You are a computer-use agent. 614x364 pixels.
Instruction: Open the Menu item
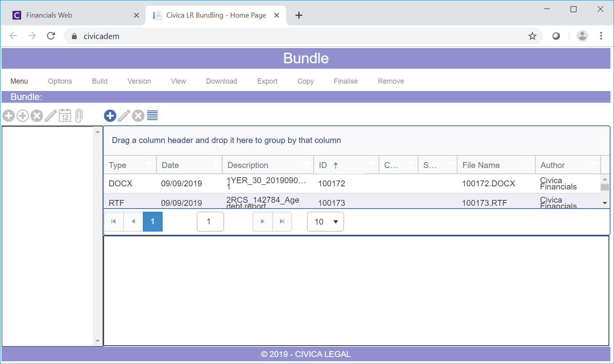tap(19, 81)
